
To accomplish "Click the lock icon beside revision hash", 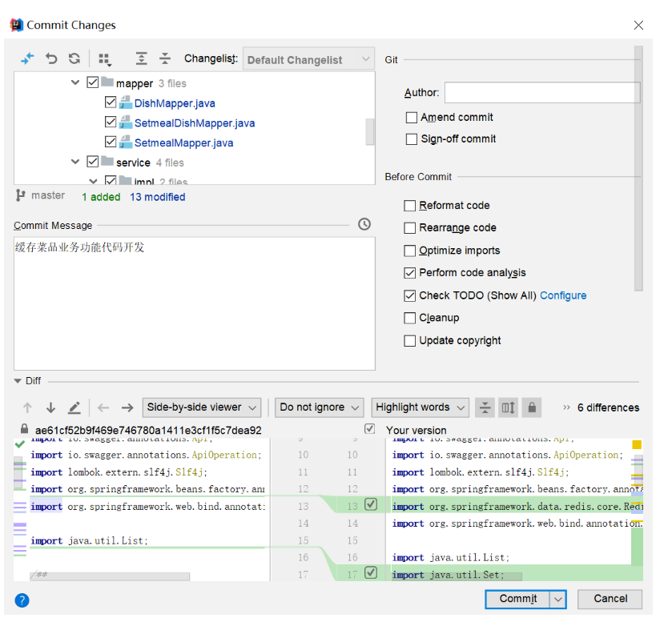I will pyautogui.click(x=24, y=429).
